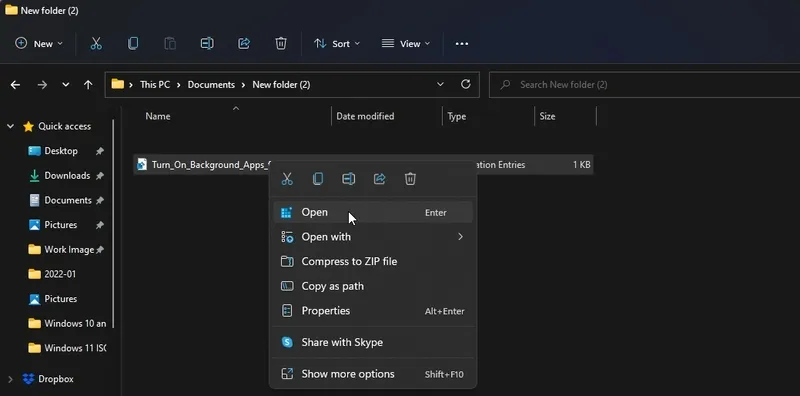The image size is (800, 396).
Task: Expand the Dropbox tree node
Action: pyautogui.click(x=10, y=379)
